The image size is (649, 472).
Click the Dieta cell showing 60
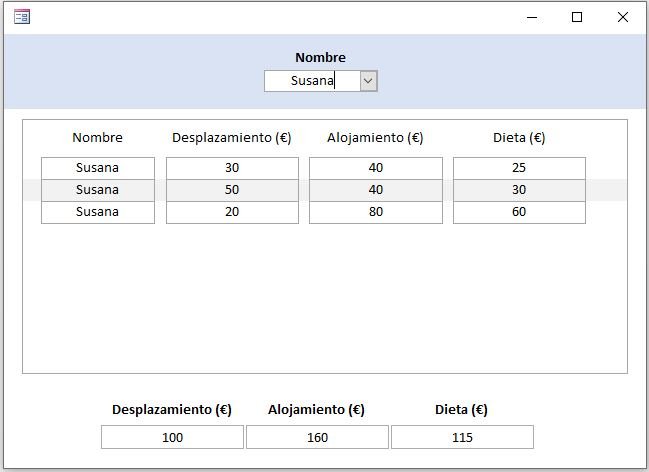pos(519,212)
